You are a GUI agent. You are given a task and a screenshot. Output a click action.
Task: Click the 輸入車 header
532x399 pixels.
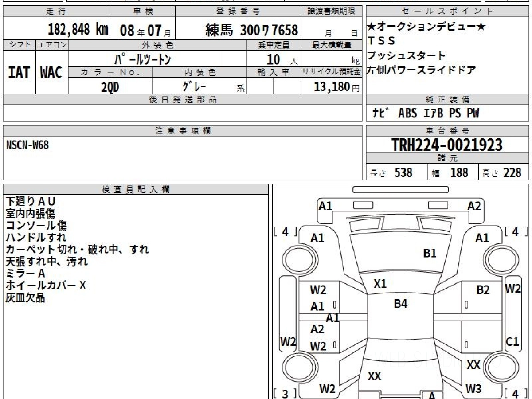pyautogui.click(x=274, y=72)
